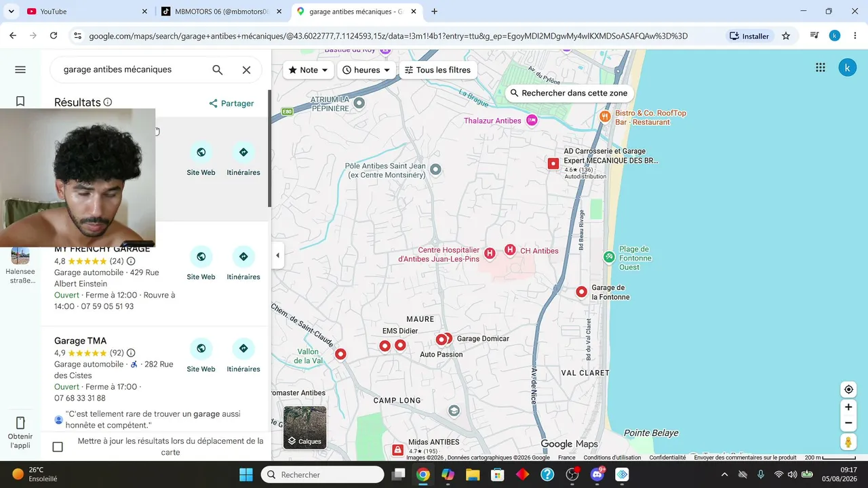Select the Garage de la Fontonne map pin
Viewport: 868px width, 488px height.
click(x=581, y=292)
